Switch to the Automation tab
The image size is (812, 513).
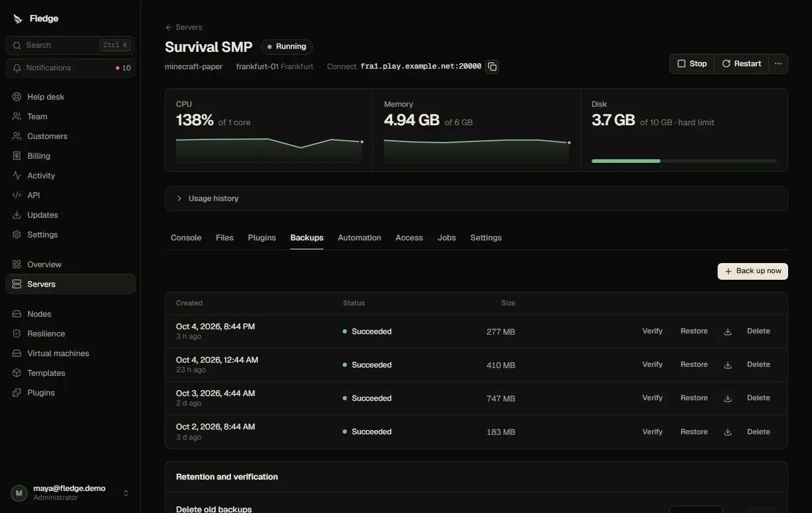(359, 237)
